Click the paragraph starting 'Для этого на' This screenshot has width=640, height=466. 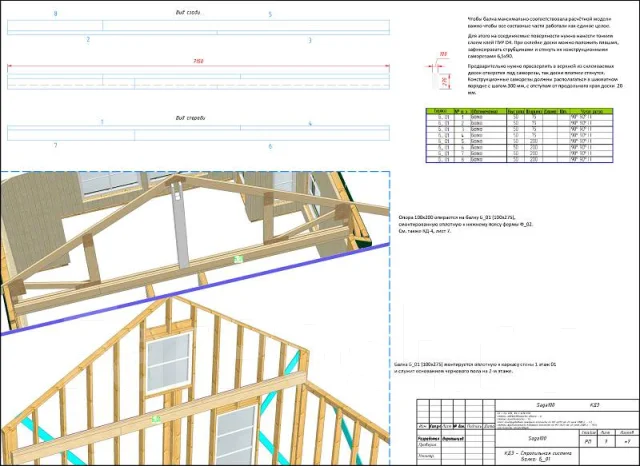[x=544, y=46]
